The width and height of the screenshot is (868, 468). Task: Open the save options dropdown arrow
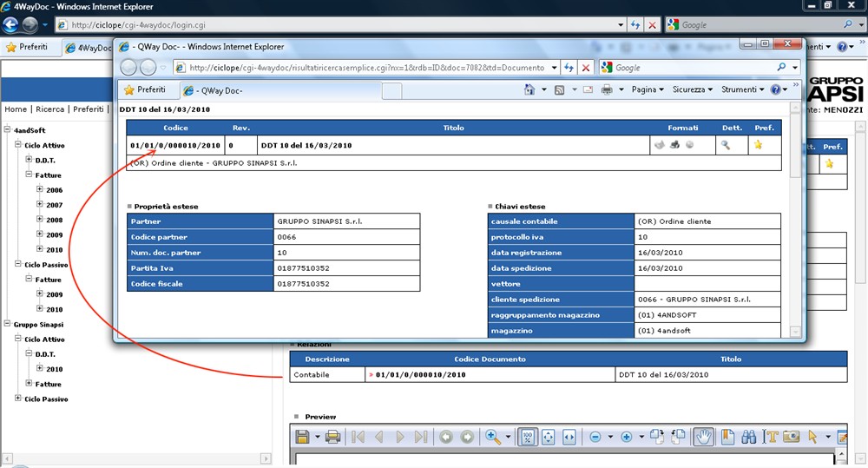pos(317,437)
